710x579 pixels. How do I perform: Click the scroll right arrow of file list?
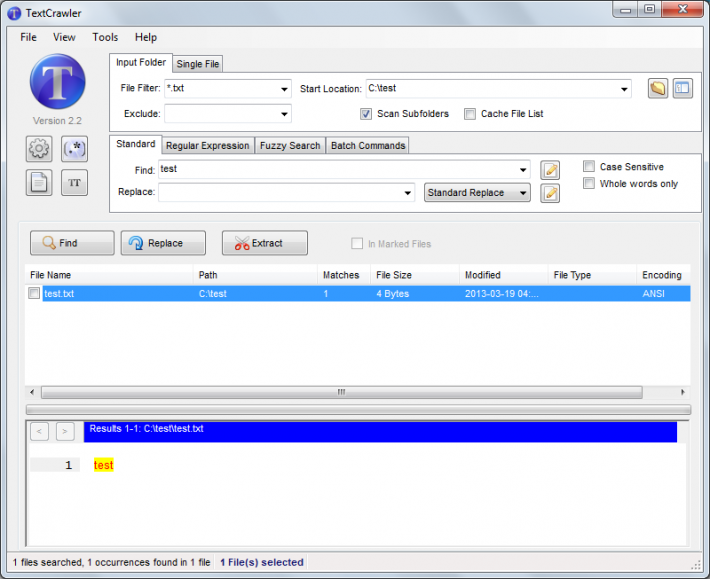pos(683,392)
